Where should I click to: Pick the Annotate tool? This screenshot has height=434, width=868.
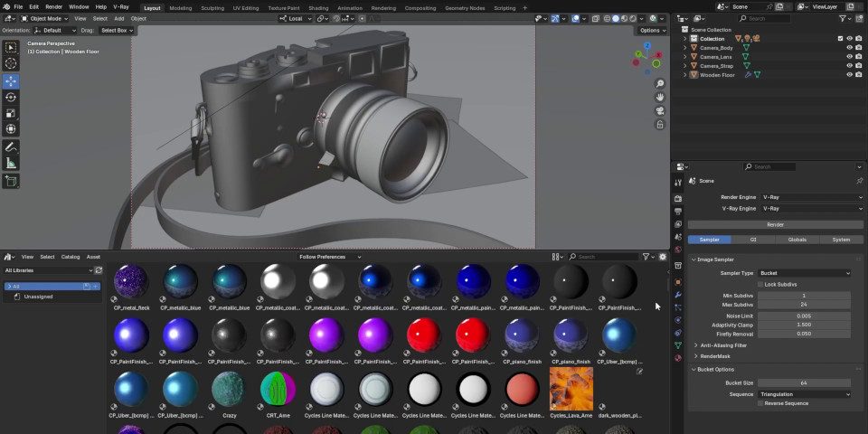point(11,147)
